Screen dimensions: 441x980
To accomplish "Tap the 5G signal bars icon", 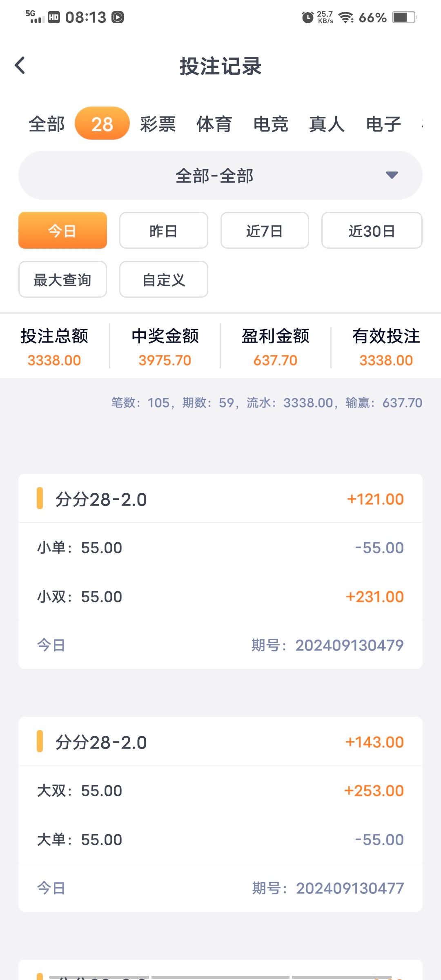I will click(35, 17).
